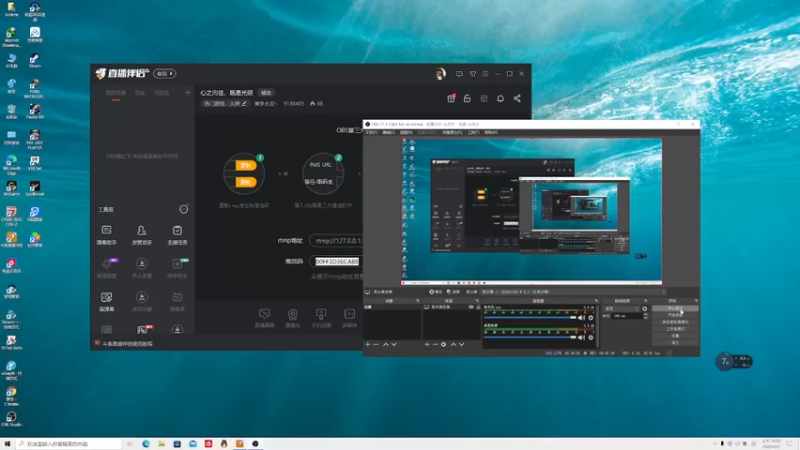
Task: Click the top orange copy button in step one
Action: coord(245,165)
